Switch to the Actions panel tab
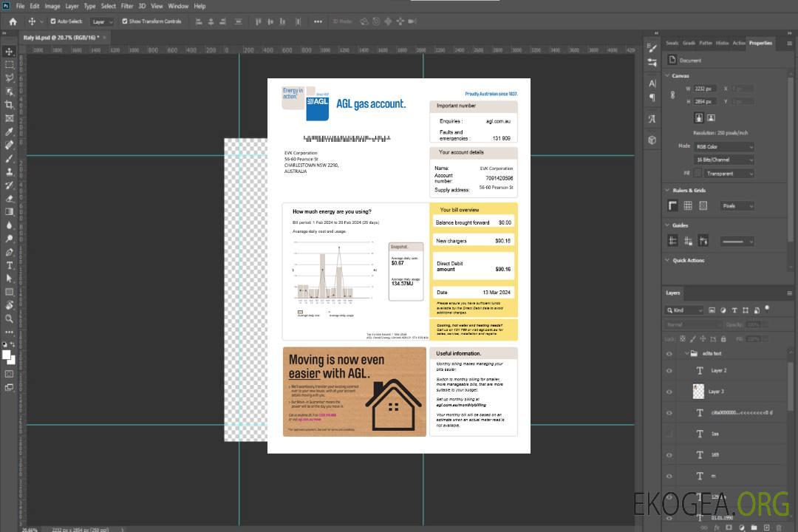 point(738,43)
